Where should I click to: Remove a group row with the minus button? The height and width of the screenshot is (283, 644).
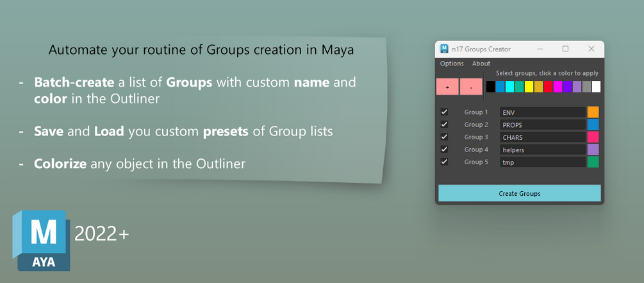point(471,87)
